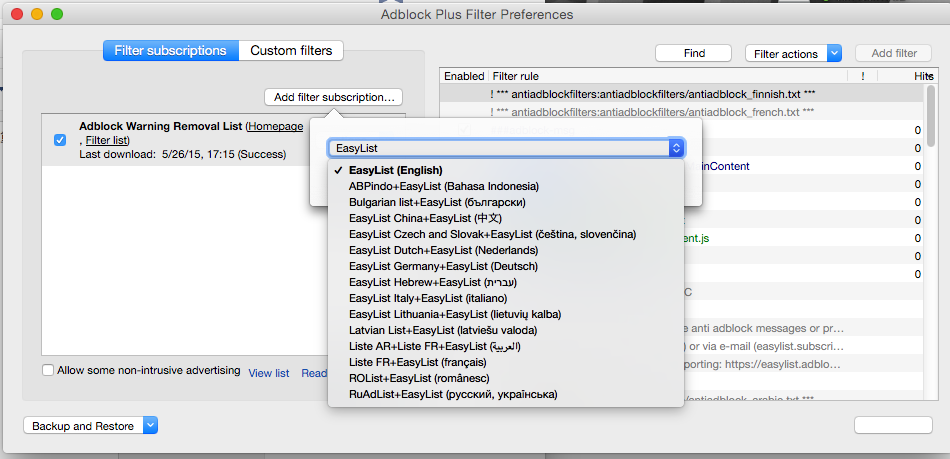Sort by the Enabled column header
950x459 pixels.
coord(464,76)
